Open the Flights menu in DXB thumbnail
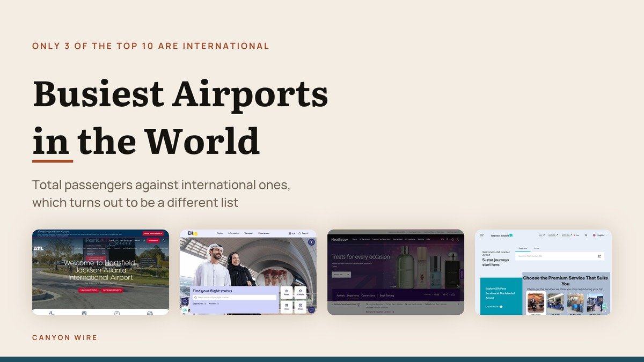The width and height of the screenshot is (644, 362). click(x=220, y=233)
